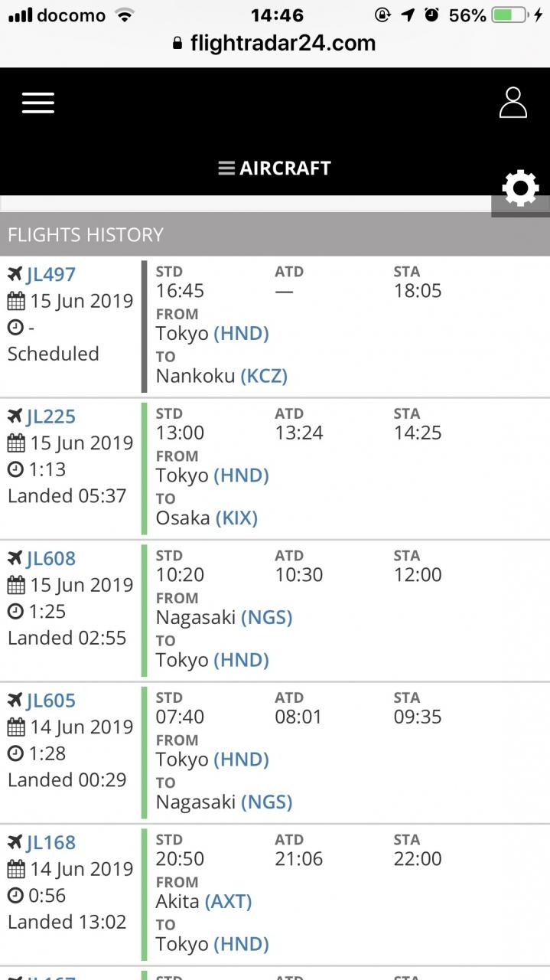This screenshot has width=550, height=980.
Task: Open the hamburger menu icon
Action: (38, 103)
